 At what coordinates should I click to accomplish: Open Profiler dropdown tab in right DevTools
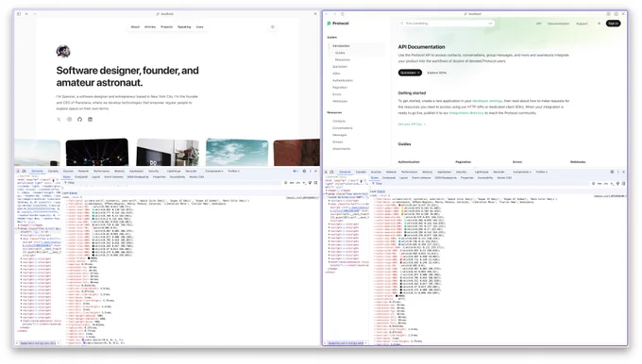pyautogui.click(x=542, y=172)
